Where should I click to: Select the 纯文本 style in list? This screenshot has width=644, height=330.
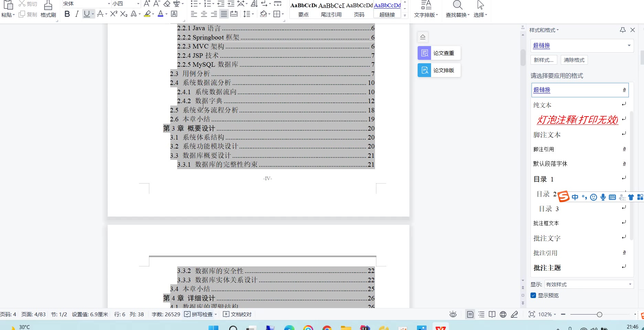coord(580,105)
